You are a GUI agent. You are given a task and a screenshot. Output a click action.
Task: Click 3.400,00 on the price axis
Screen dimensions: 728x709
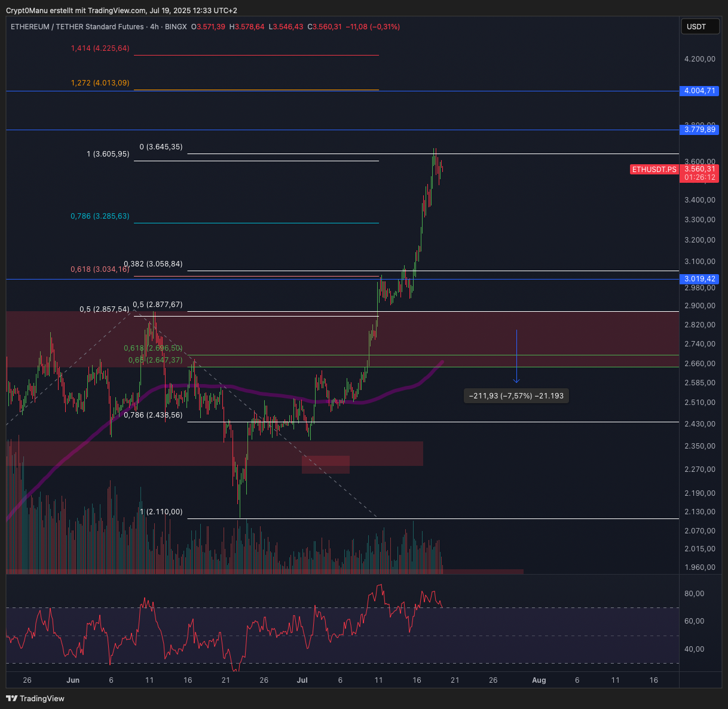pos(699,199)
